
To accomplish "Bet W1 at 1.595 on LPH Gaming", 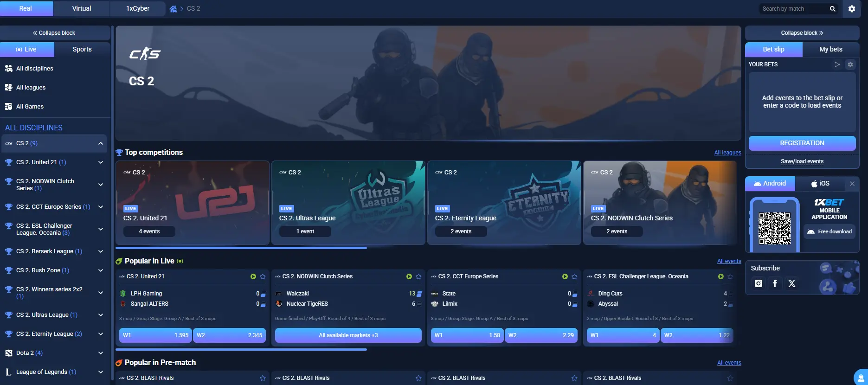I will pyautogui.click(x=155, y=335).
